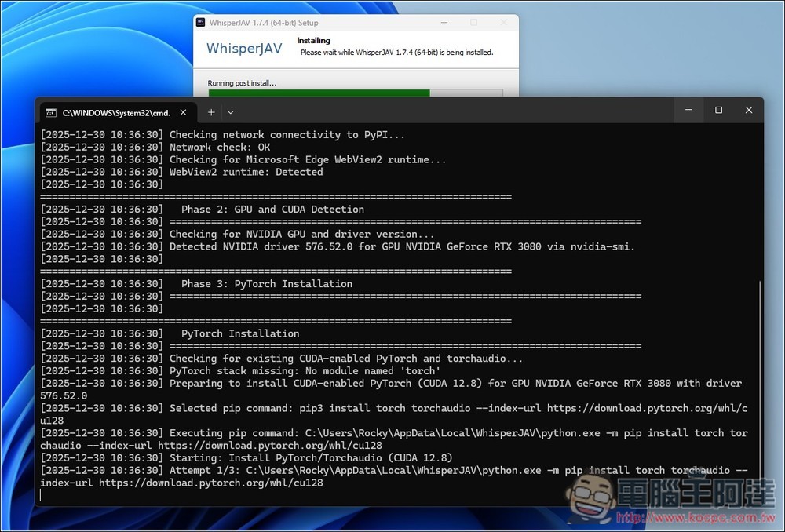The height and width of the screenshot is (532, 785).
Task: Click 'Checking network connectivity to PyPI...' line
Action: point(223,135)
